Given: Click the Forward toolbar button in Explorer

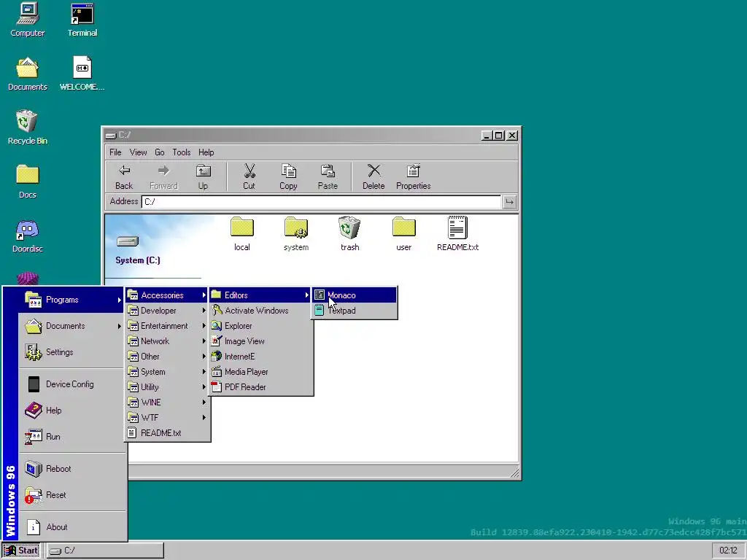Looking at the screenshot, I should [163, 176].
